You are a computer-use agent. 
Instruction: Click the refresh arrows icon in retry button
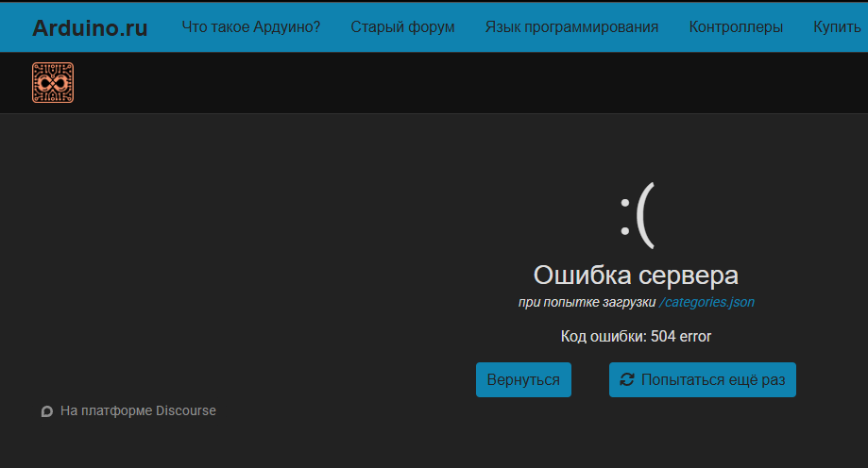626,380
